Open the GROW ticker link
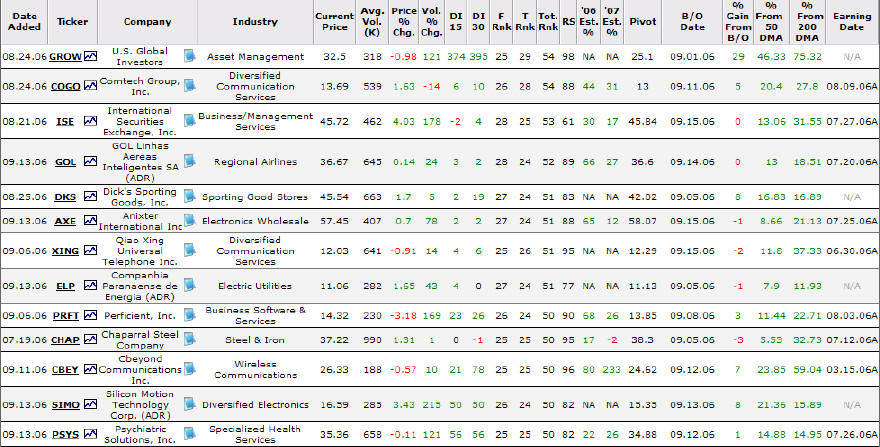This screenshot has width=880, height=447. (66, 57)
